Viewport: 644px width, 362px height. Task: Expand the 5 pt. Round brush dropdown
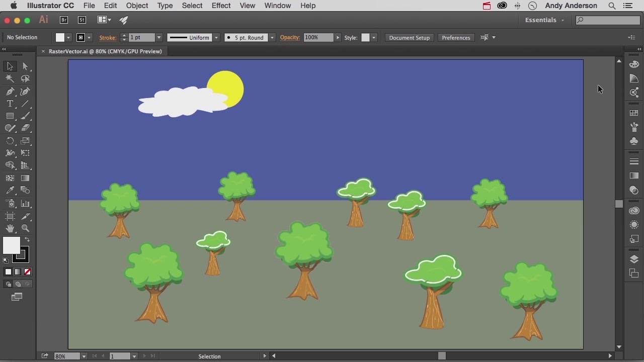[272, 38]
